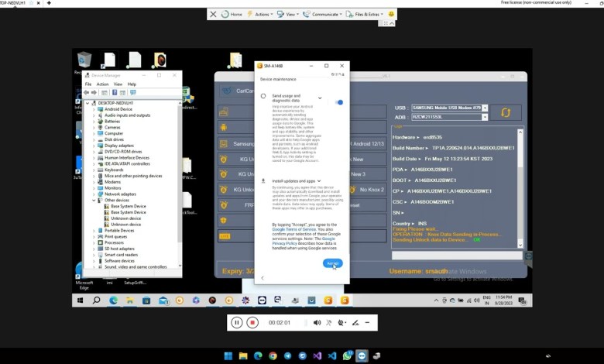Click the Android robot icon in tool sidebar
Viewport: 604px width, 364px height.
tap(224, 128)
